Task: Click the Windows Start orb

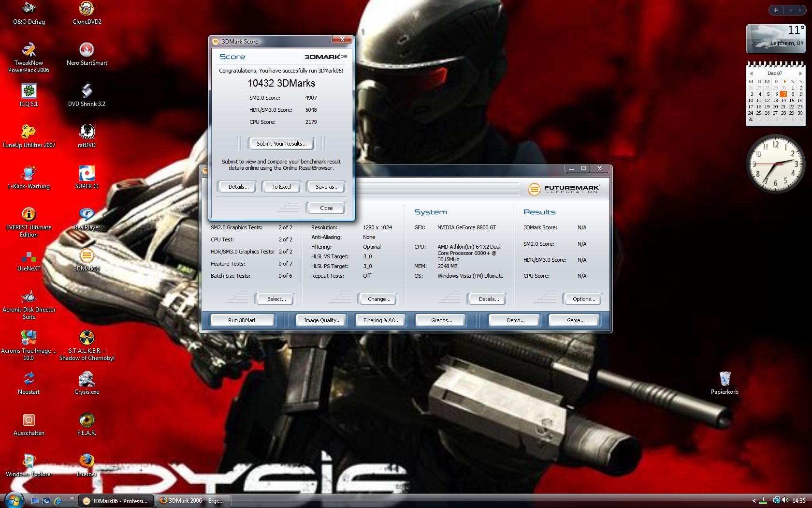Action: pos(14,500)
